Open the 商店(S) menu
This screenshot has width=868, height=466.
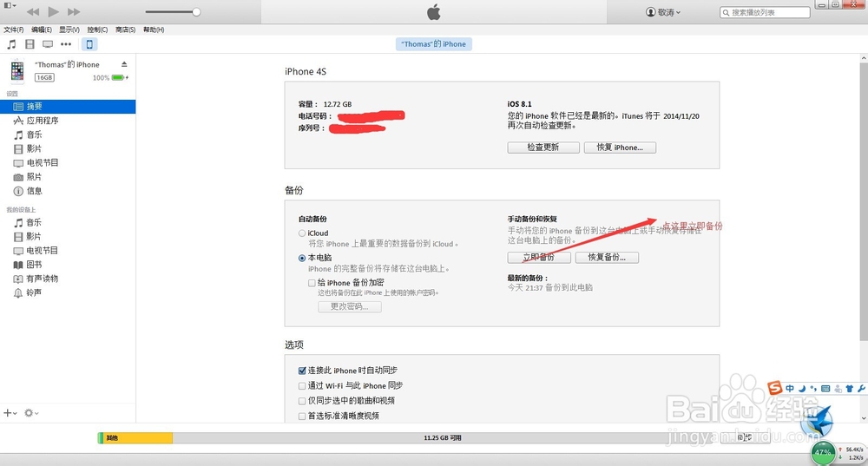(125, 30)
